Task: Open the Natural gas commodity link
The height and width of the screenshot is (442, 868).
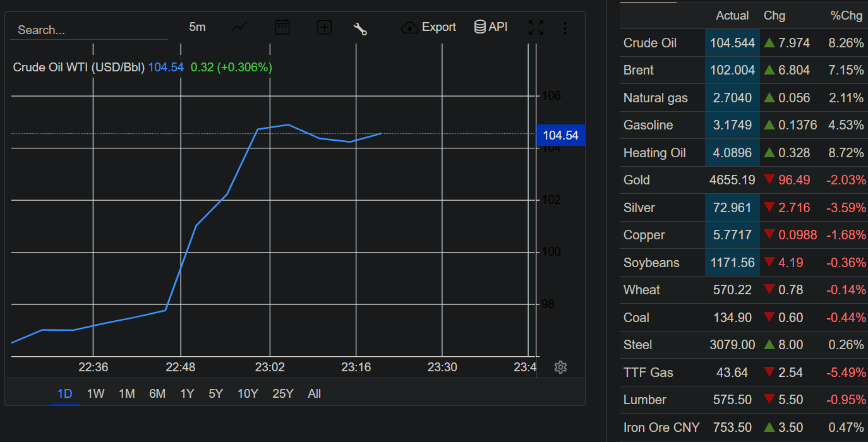Action: [656, 98]
